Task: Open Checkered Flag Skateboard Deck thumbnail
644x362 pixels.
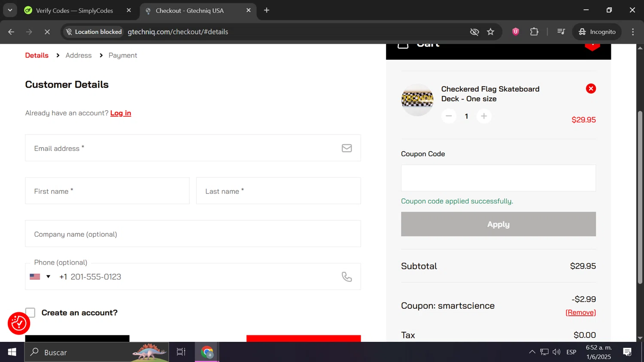Action: (417, 100)
